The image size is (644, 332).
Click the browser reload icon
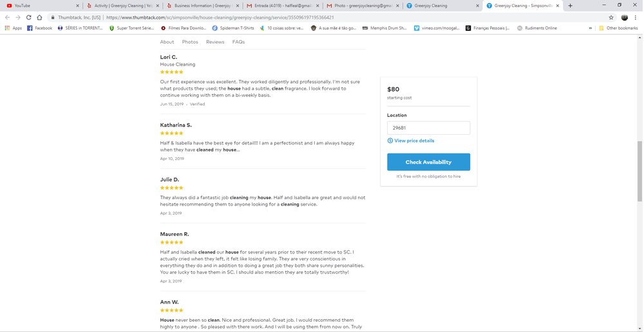point(29,17)
